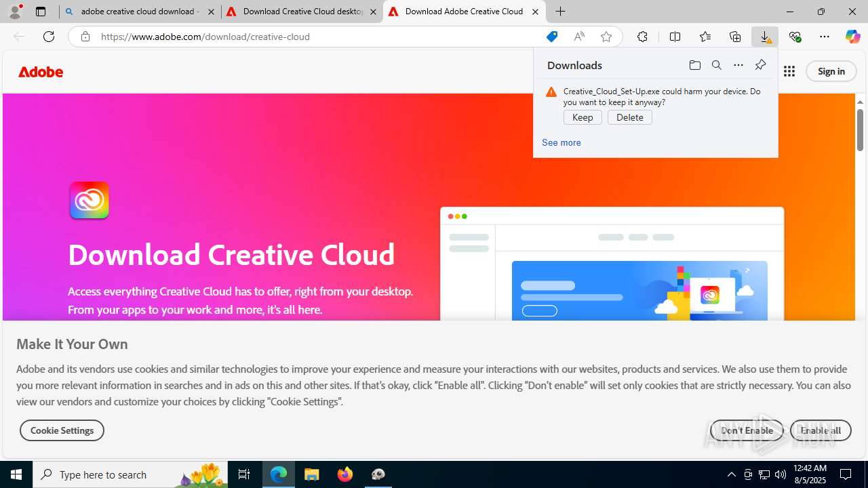
Task: Open File Explorer from taskbar
Action: [312, 474]
